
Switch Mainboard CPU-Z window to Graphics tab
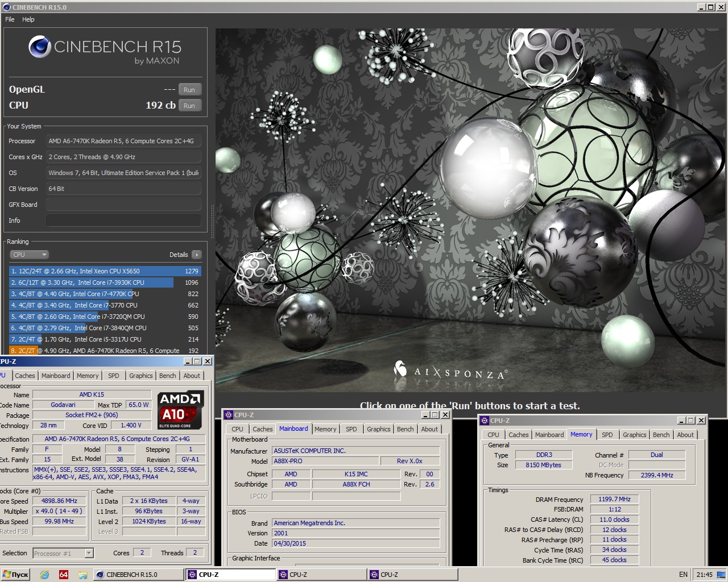pyautogui.click(x=379, y=429)
